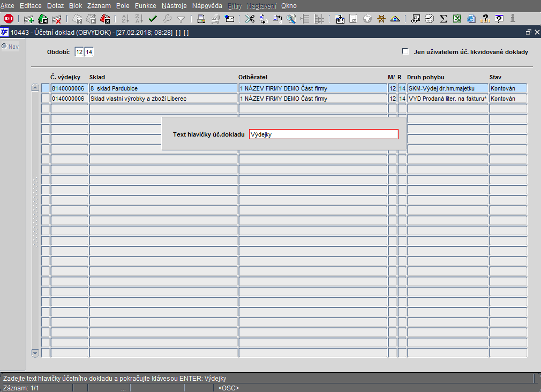
Task: Click the scroll down arrow of record list
Action: pyautogui.click(x=35, y=353)
